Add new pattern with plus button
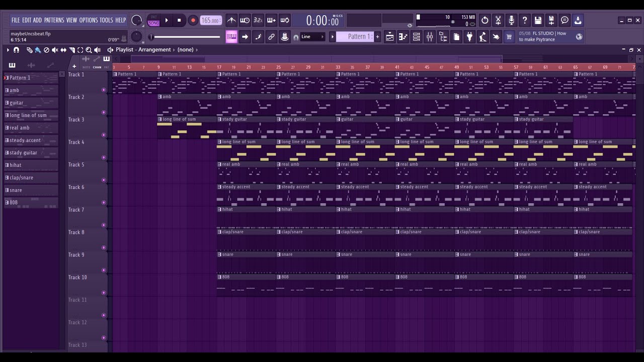 [x=377, y=37]
